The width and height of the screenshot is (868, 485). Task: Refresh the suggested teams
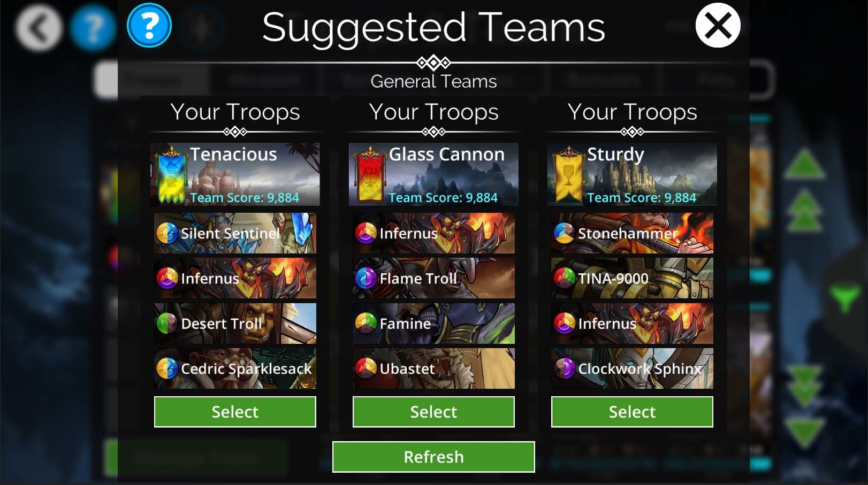click(433, 457)
